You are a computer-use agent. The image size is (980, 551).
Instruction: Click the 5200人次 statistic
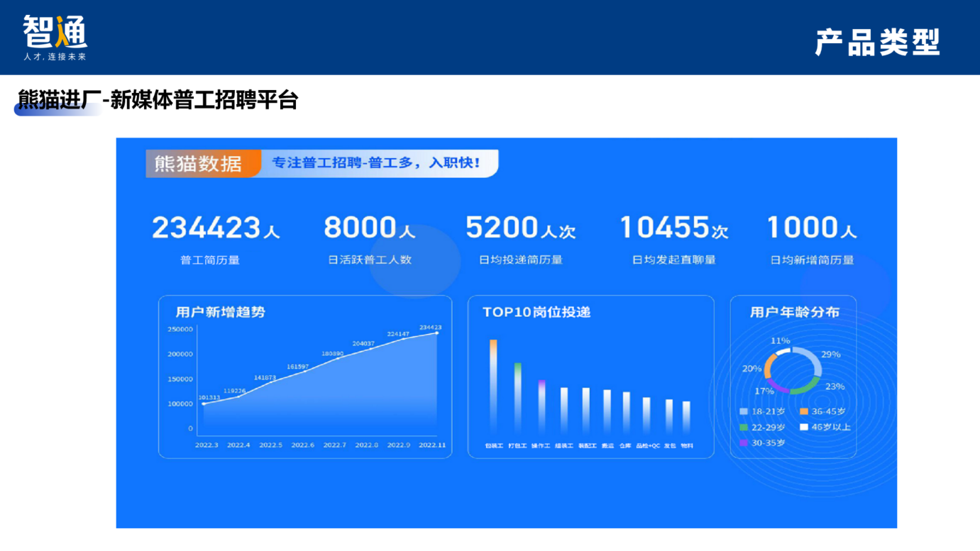520,228
